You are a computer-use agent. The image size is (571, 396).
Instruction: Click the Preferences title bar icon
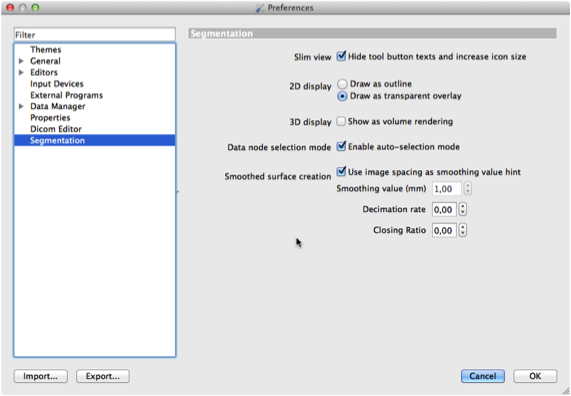(260, 8)
